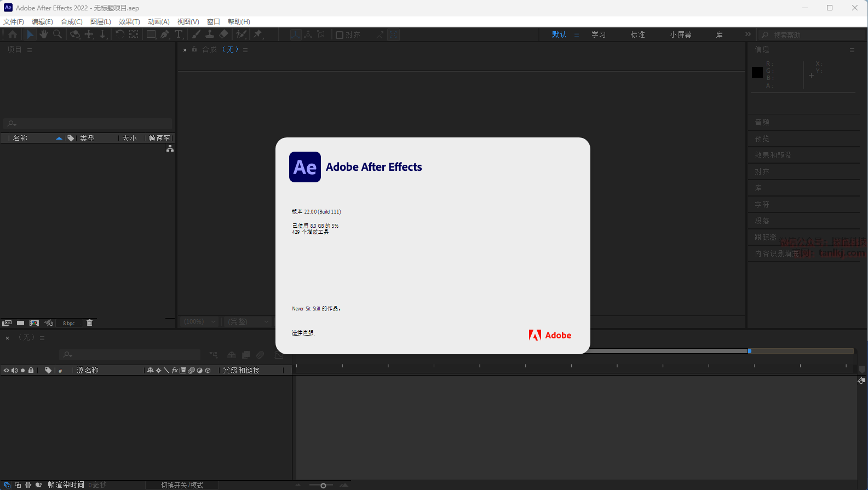
Task: Open the 法律声明 link in About dialog
Action: pyautogui.click(x=303, y=333)
